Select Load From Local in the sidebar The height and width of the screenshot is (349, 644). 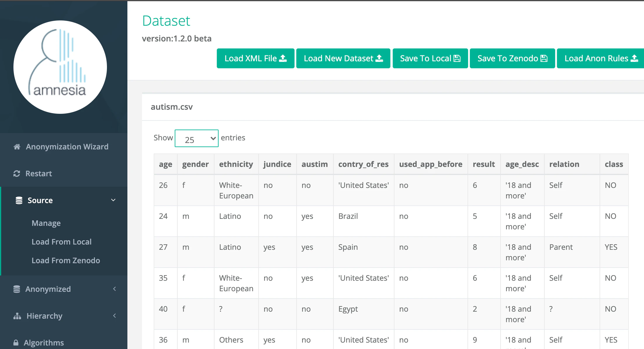(61, 242)
